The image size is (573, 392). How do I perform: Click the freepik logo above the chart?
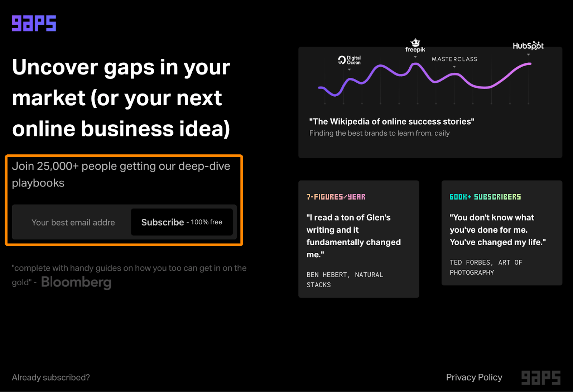[x=415, y=46]
